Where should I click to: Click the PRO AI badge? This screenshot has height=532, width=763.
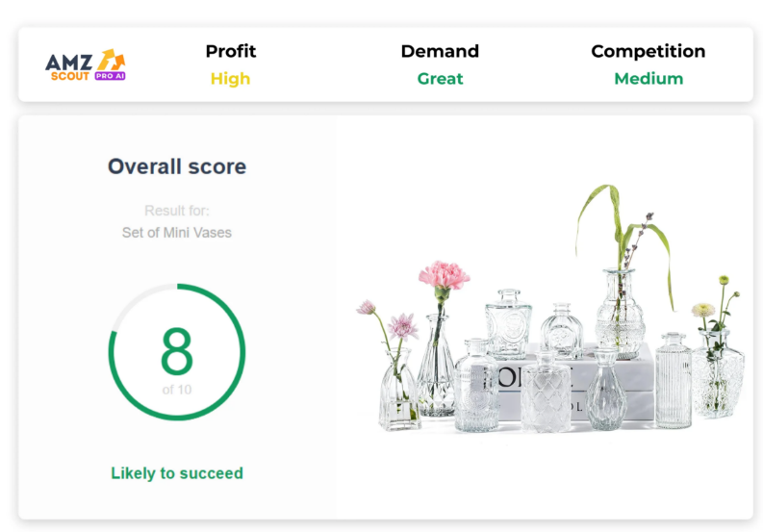110,76
